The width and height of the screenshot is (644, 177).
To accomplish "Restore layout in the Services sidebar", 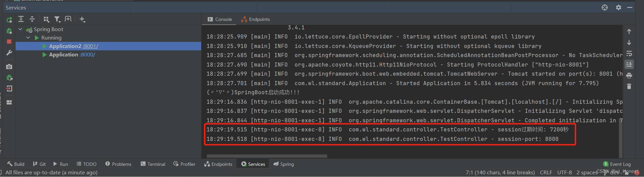I will click(x=9, y=102).
